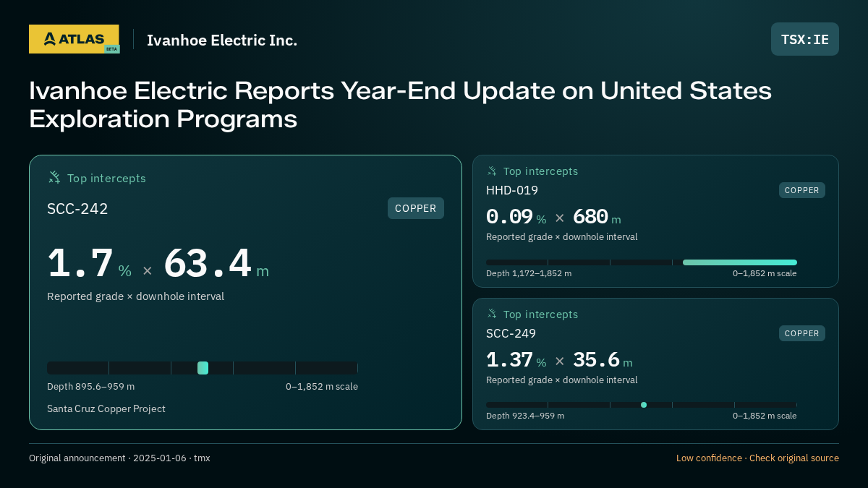Click the COPPER tag on HHD-019
This screenshot has height=488, width=868.
[x=802, y=190]
